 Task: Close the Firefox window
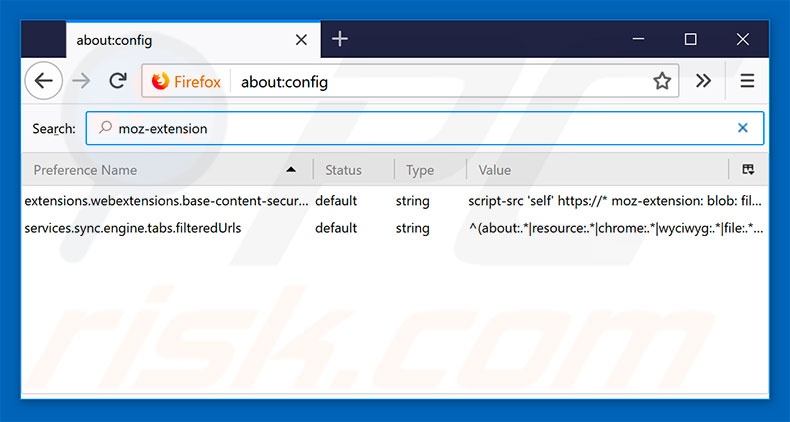[x=743, y=39]
